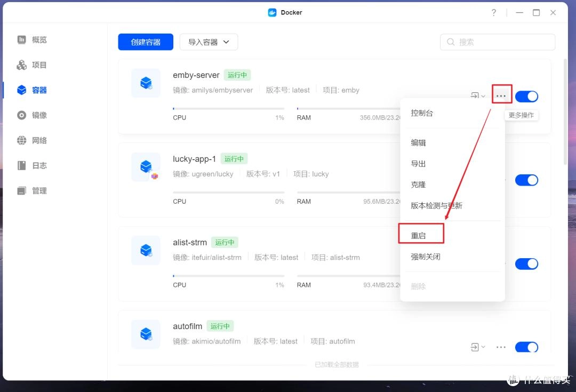Click the lucky-app-1 container icon
This screenshot has width=576, height=392.
click(146, 167)
